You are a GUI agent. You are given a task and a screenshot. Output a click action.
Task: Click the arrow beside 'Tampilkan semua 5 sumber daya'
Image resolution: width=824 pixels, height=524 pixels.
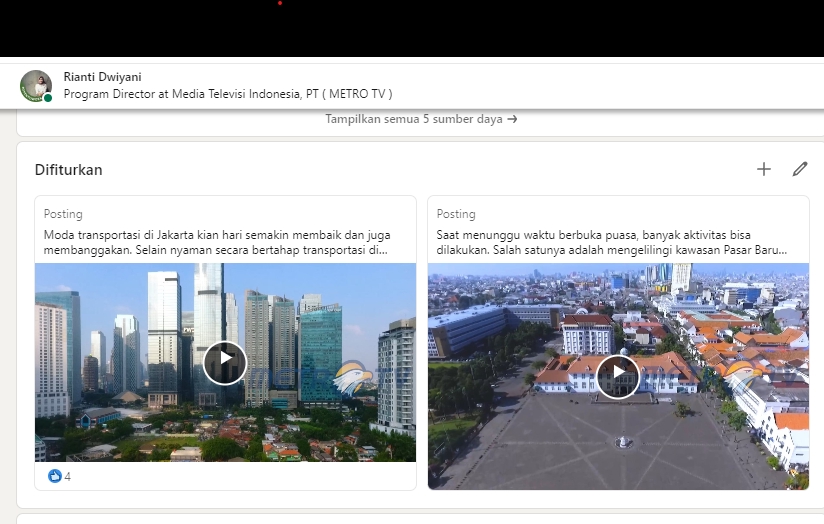click(512, 119)
